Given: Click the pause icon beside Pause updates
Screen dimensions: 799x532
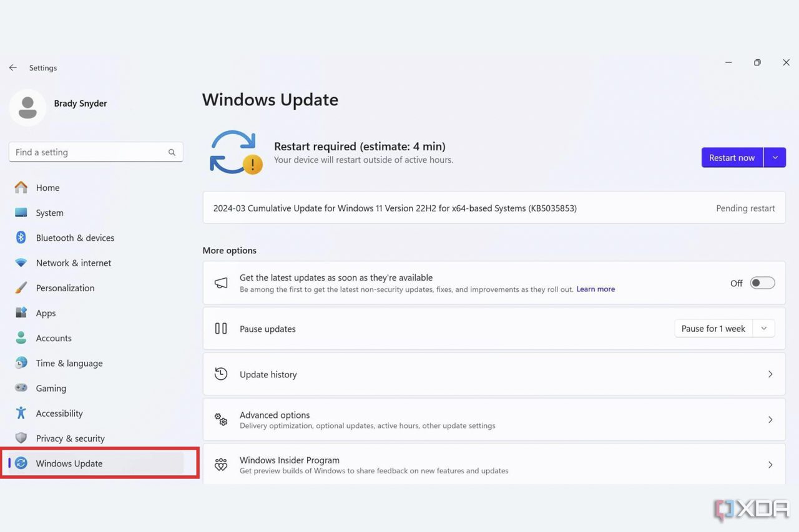Looking at the screenshot, I should (x=221, y=328).
